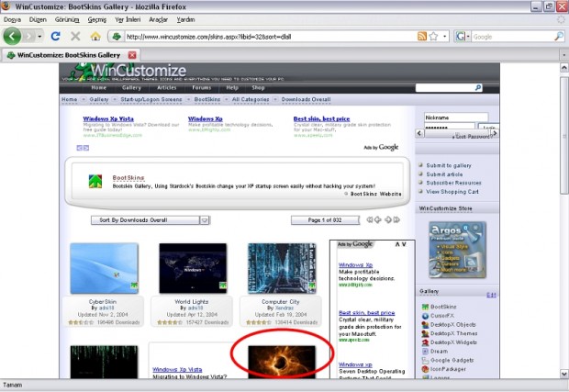Open the Geçmiş menu
Screen dimensions: 569x392
[97, 19]
